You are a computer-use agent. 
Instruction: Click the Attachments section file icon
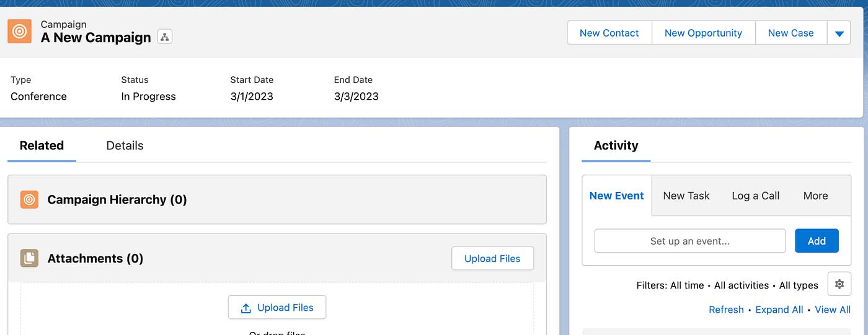click(29, 258)
